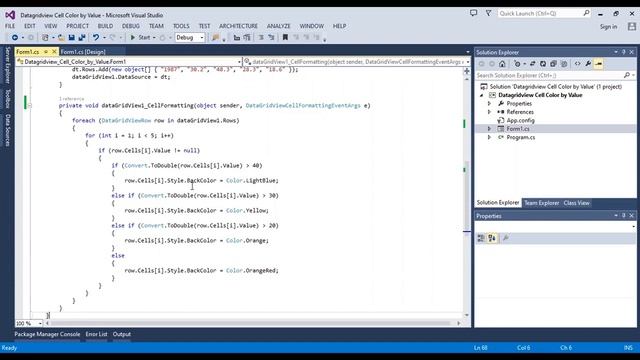Expand the Properties node in Solution Explorer

489,104
